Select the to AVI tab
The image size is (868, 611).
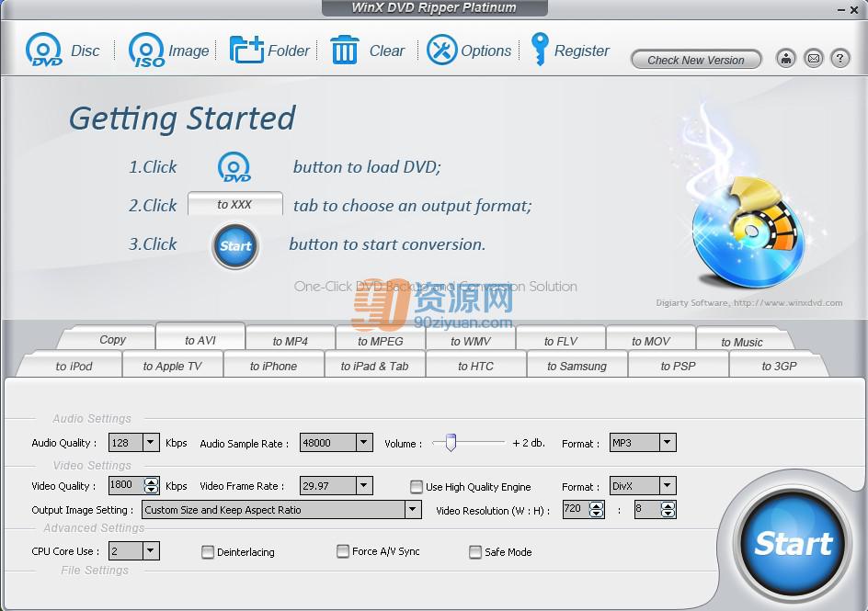[x=200, y=339]
